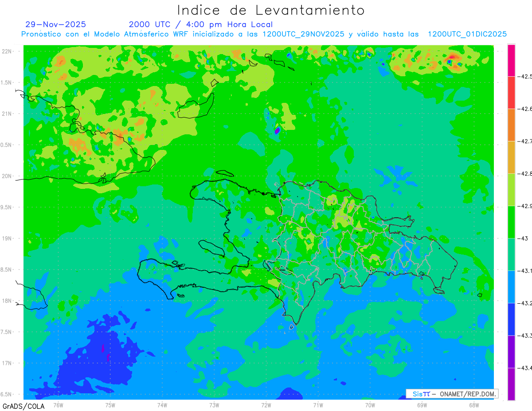Pick the teal-green swatch between -43 and -43.1
532x411 pixels.
click(511, 254)
